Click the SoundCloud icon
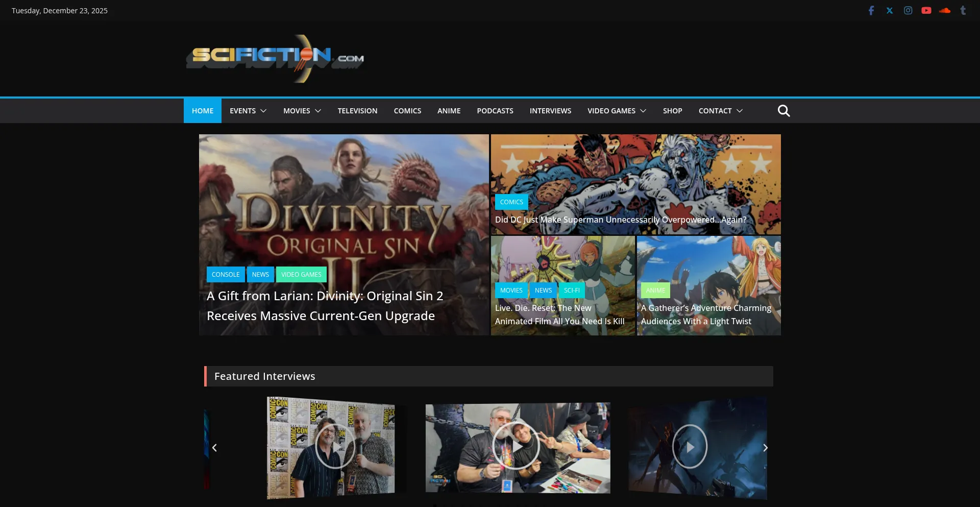The image size is (980, 507). pyautogui.click(x=945, y=11)
